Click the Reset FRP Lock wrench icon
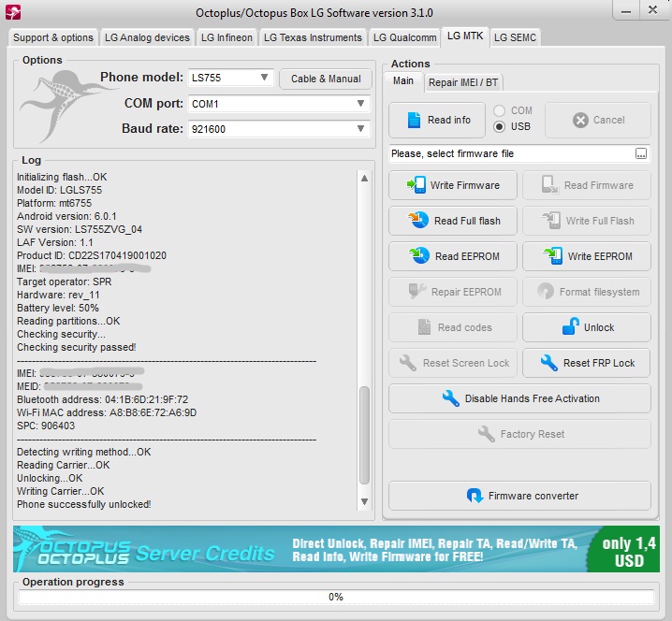The image size is (672, 621). 549,363
